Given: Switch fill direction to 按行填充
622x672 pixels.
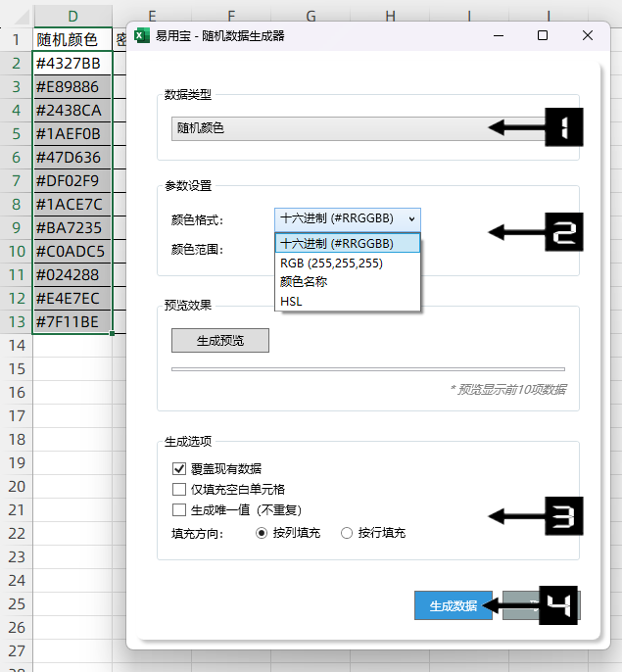Looking at the screenshot, I should coord(347,533).
